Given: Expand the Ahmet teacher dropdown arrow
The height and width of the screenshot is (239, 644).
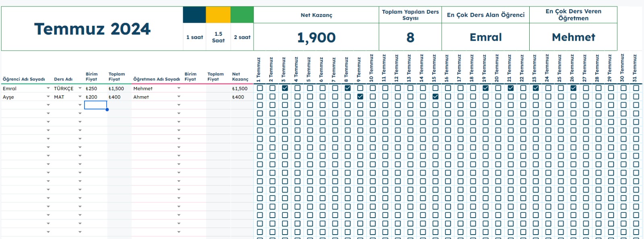Looking at the screenshot, I should pos(179,97).
